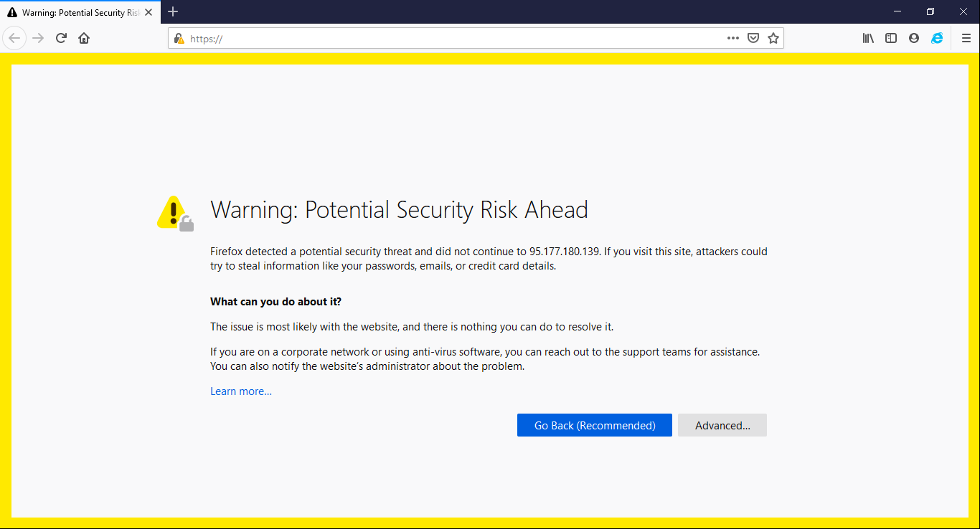This screenshot has height=529, width=980.
Task: Open Firefox Account profile icon
Action: 914,39
